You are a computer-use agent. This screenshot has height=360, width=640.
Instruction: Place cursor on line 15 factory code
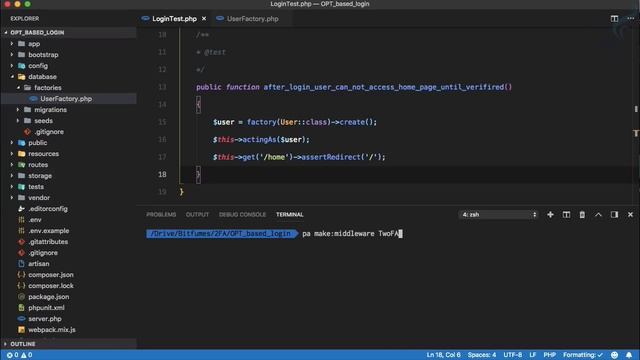click(x=294, y=122)
